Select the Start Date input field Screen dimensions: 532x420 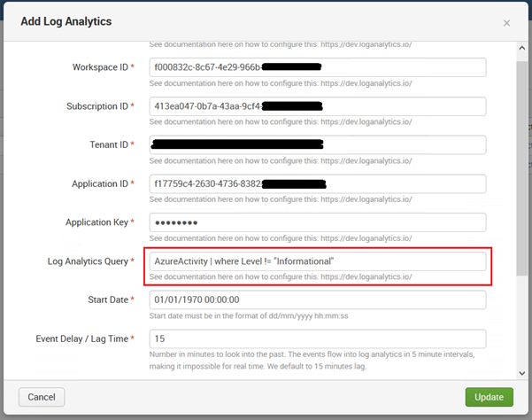tap(317, 300)
